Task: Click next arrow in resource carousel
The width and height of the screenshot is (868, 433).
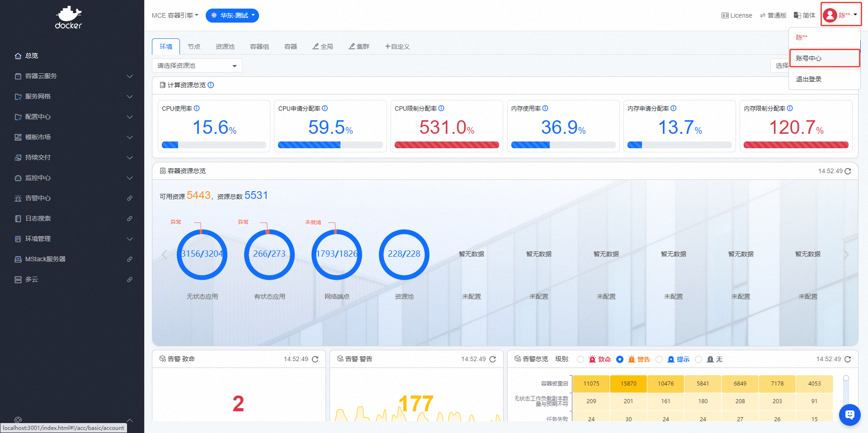Action: pyautogui.click(x=846, y=254)
